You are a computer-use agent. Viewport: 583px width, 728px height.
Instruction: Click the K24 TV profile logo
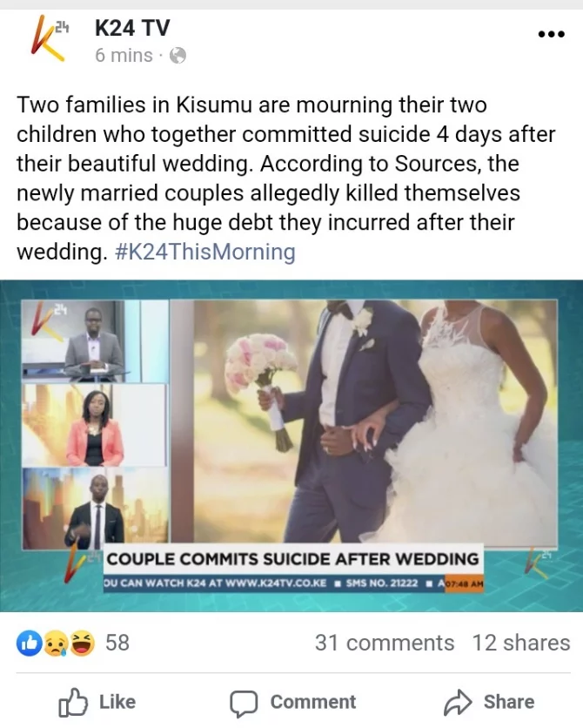click(x=50, y=38)
